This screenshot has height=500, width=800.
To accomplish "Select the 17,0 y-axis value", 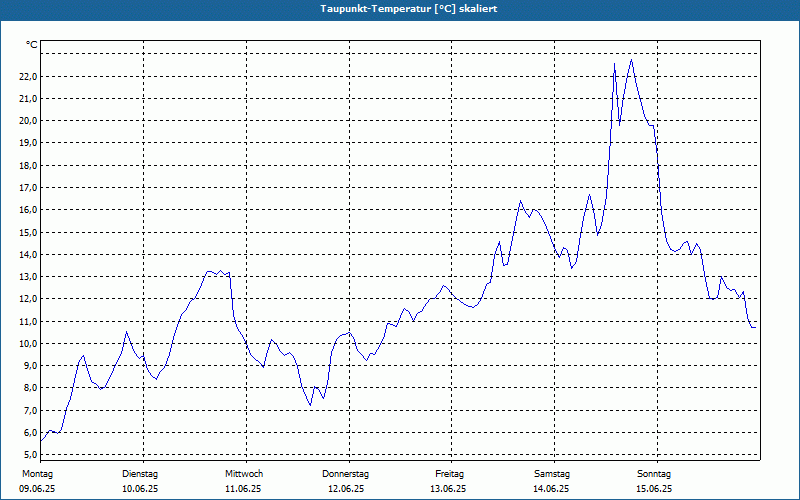I will point(29,188).
